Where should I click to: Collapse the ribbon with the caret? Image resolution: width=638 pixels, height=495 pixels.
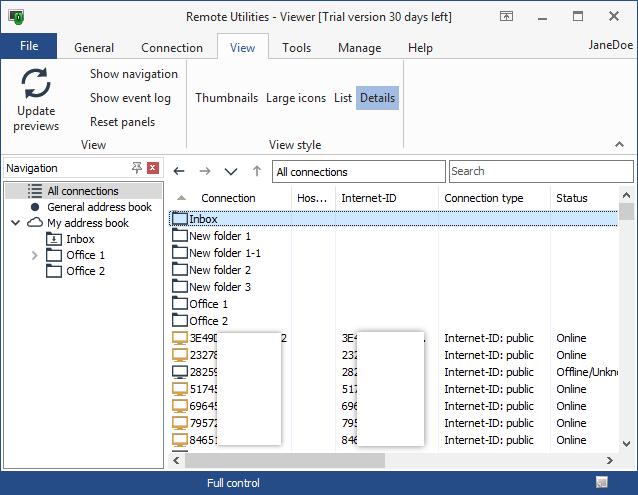click(x=619, y=144)
